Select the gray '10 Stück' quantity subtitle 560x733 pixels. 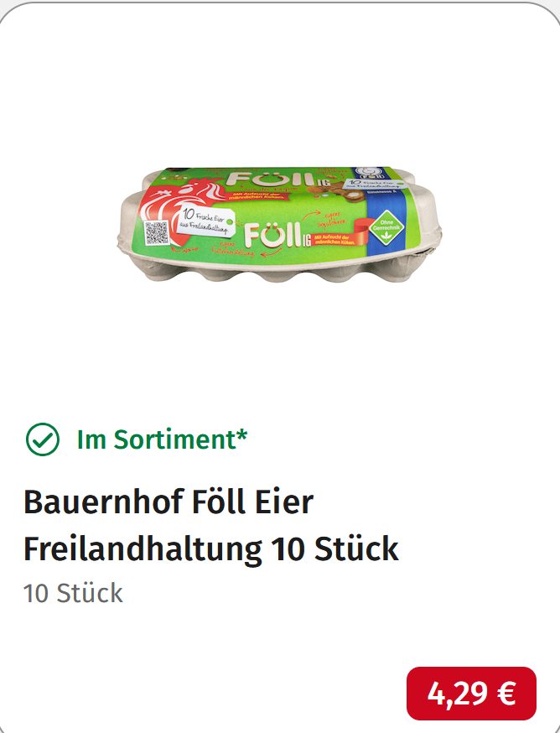(73, 593)
